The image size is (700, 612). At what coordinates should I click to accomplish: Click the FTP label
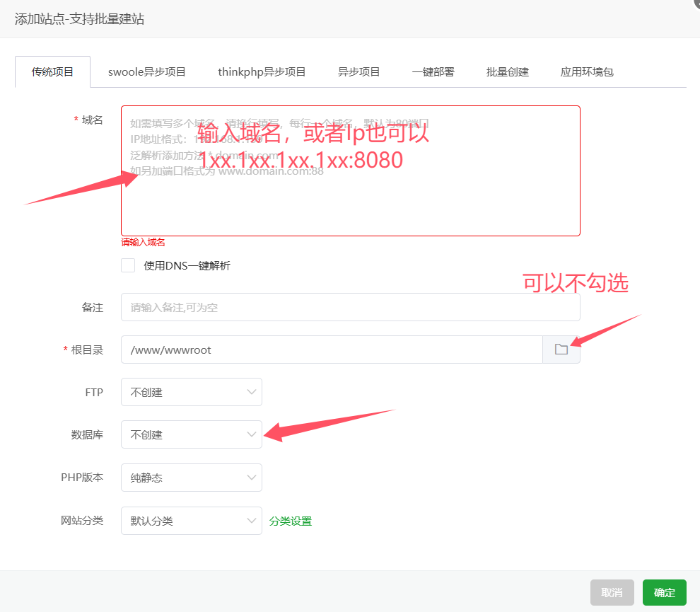pos(94,392)
